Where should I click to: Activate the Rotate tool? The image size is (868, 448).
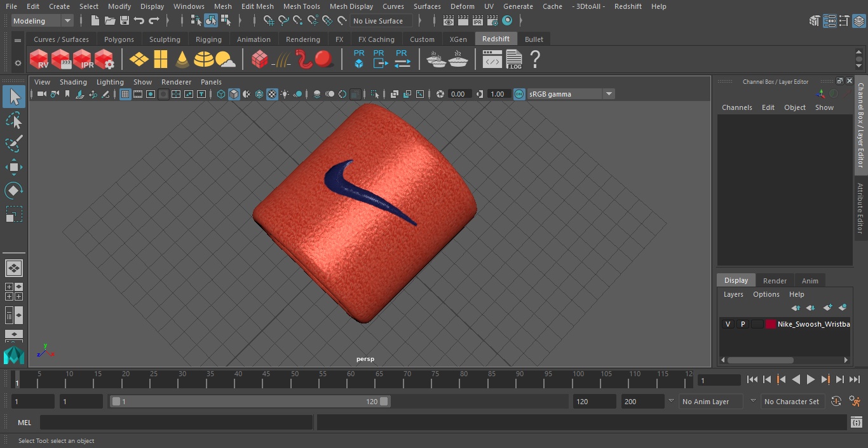coord(14,191)
